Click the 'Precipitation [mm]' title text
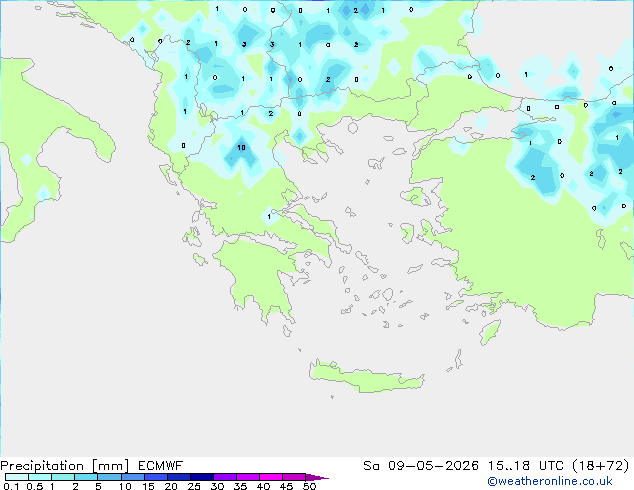Viewport: 634px width, 490px height. click(x=65, y=466)
